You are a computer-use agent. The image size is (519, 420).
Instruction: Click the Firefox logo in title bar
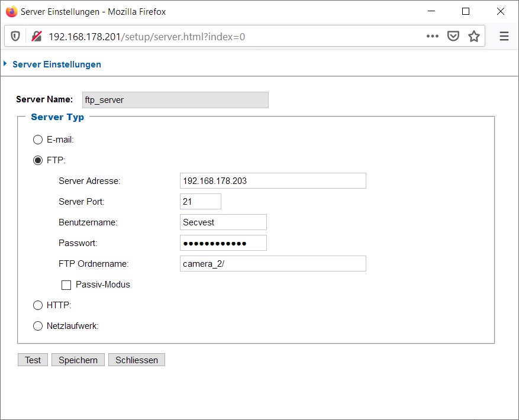click(x=11, y=11)
